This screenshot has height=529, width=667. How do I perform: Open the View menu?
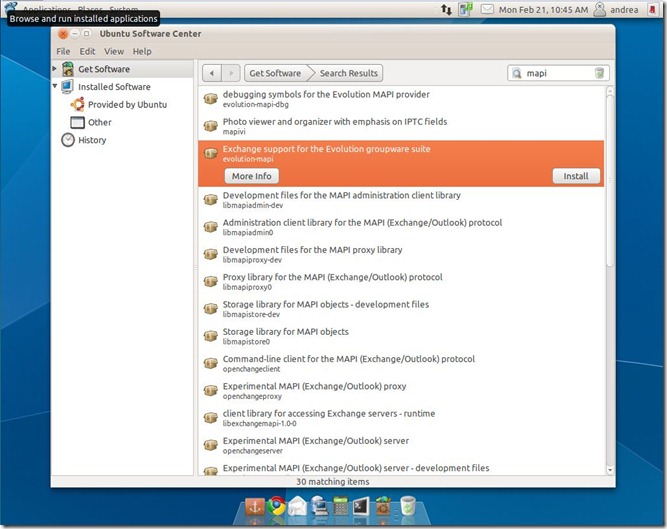point(114,51)
